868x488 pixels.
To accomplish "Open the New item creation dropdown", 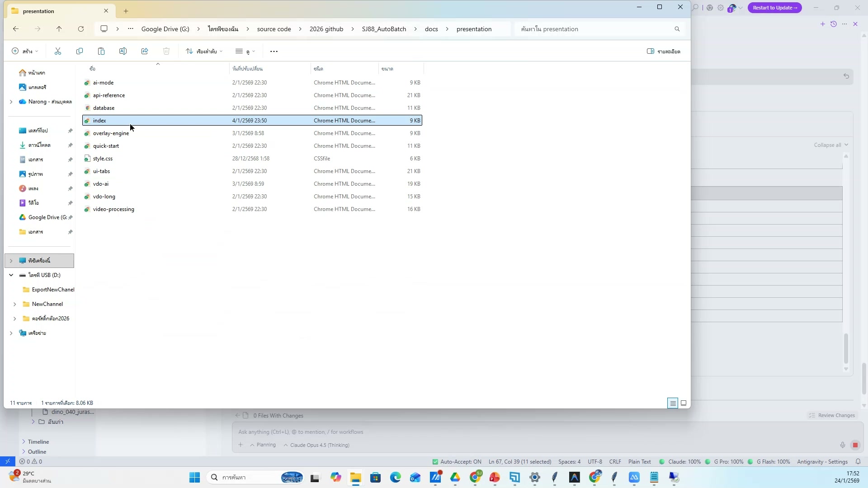I will click(25, 51).
